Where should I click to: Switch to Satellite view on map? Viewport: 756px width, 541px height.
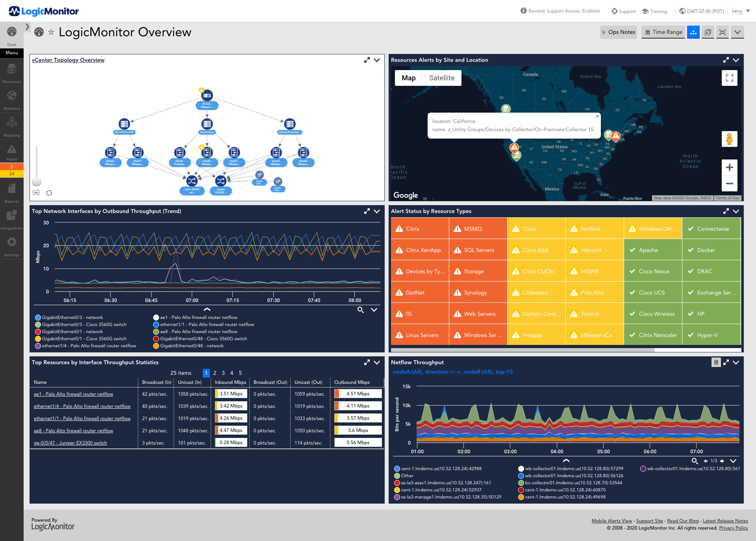[x=440, y=77]
